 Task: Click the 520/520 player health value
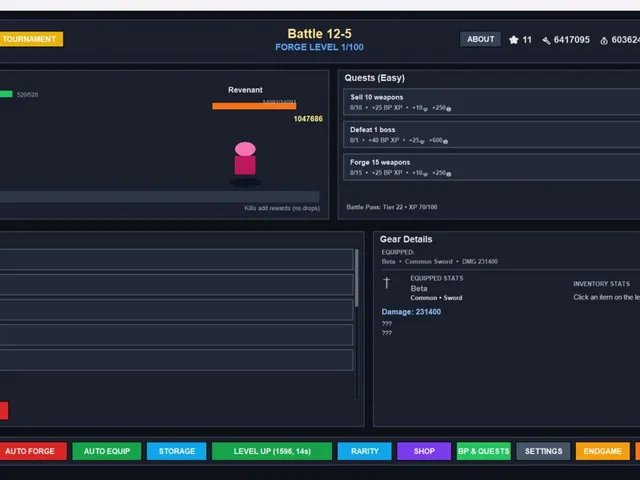(27, 95)
